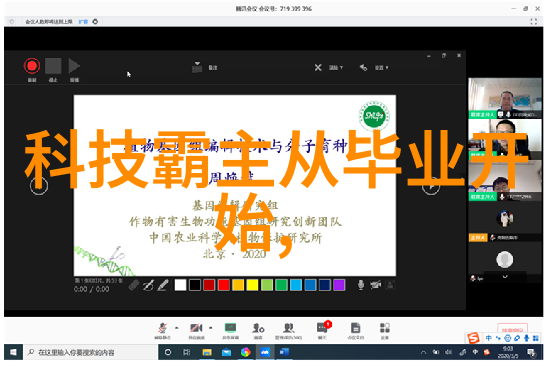Toggle the camera preview icon

(390, 285)
